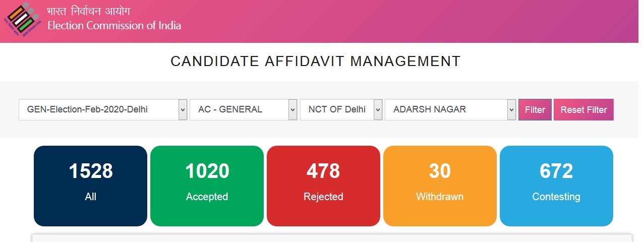This screenshot has height=242, width=644.
Task: Select the green Accepted card
Action: [207, 186]
